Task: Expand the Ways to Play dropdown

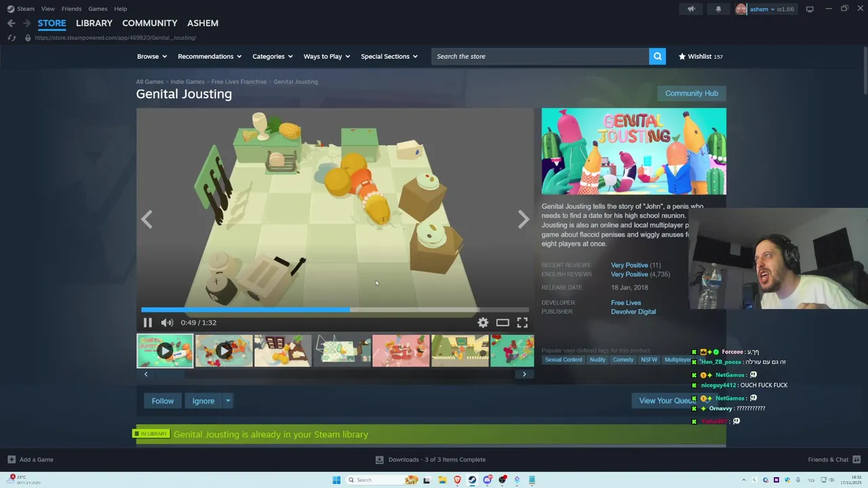Action: click(327, 56)
